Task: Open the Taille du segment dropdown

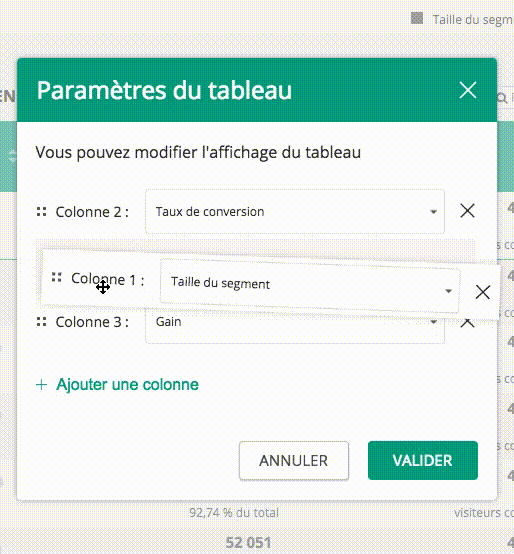Action: click(310, 286)
